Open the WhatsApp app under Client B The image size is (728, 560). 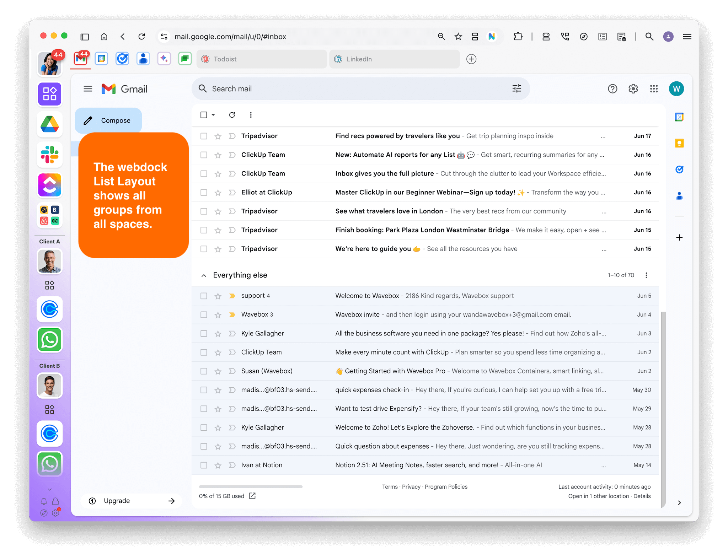[x=50, y=464]
